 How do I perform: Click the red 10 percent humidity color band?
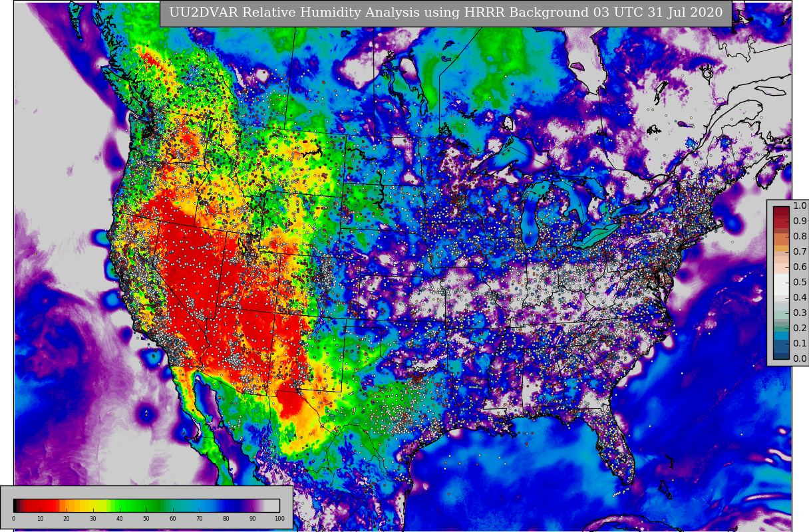40,505
